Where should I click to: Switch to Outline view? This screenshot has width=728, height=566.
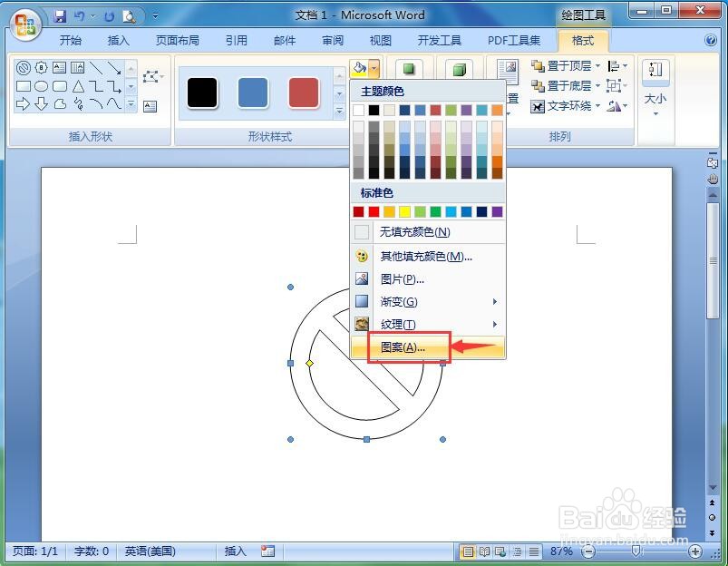(517, 551)
